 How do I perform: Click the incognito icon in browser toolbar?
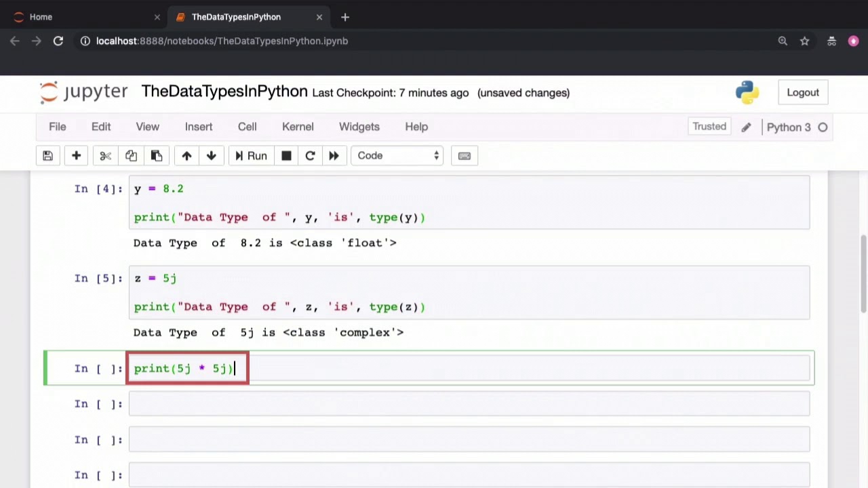(831, 41)
